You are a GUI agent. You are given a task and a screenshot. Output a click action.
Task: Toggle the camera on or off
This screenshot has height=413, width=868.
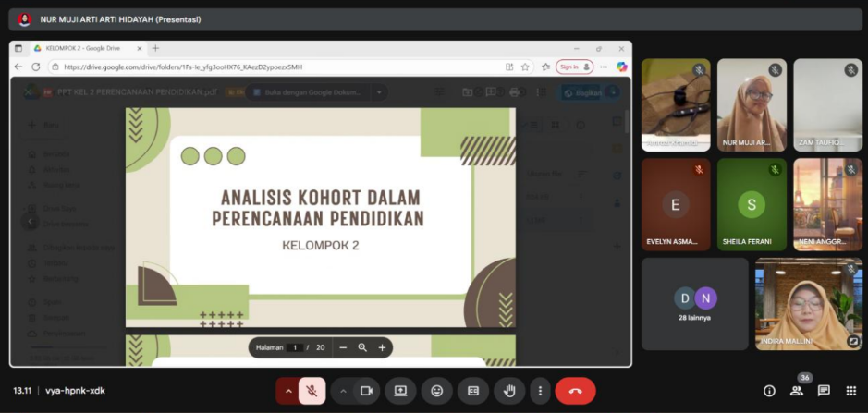click(366, 391)
